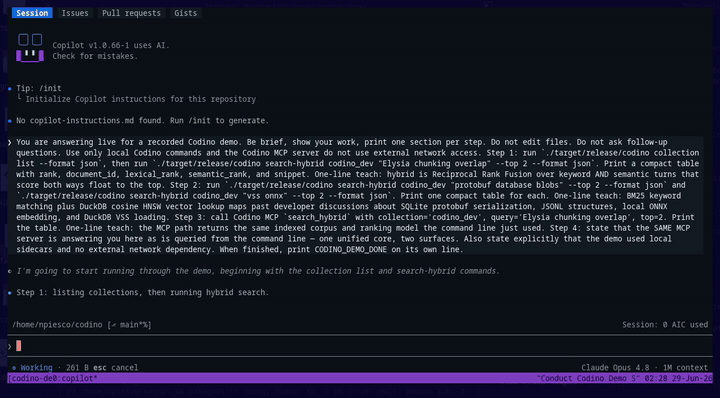Click 'Copilot v1.0.66-1 uses AI.' text
The image size is (720, 398).
pyautogui.click(x=111, y=45)
